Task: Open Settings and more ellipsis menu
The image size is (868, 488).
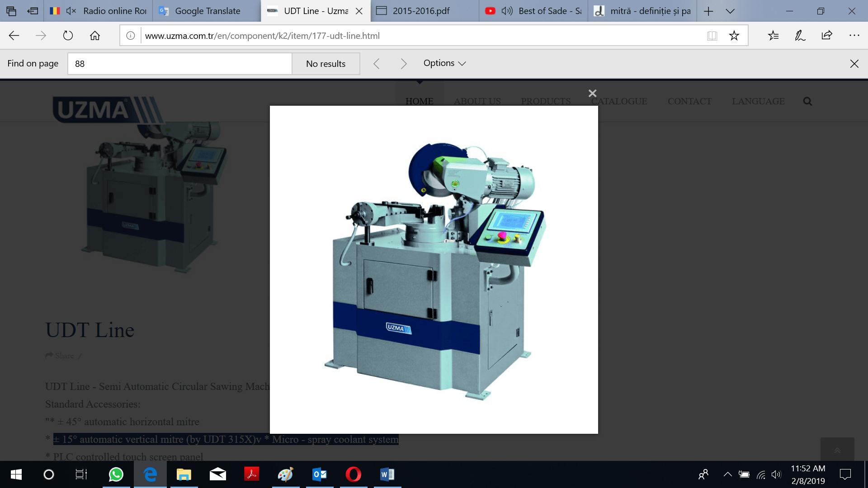Action: coord(854,36)
